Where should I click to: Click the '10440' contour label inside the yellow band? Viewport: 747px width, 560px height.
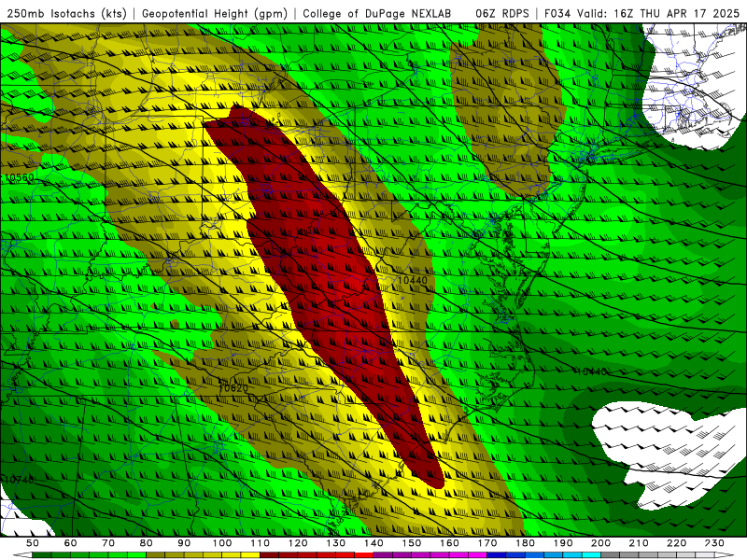pos(413,281)
